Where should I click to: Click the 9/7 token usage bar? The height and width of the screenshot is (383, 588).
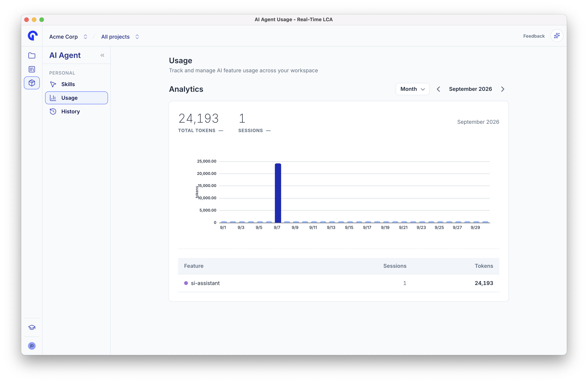[x=278, y=193]
